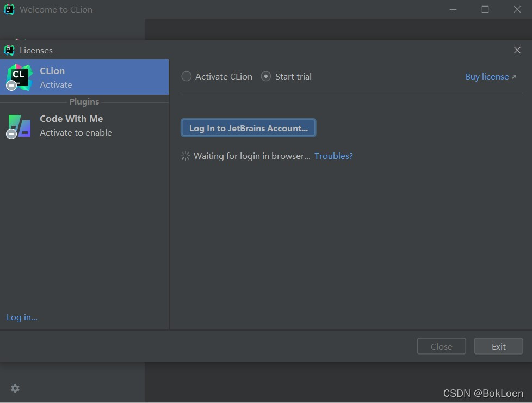Viewport: 532px width, 403px height.
Task: Open the settings gear in Welcome window
Action: point(15,388)
